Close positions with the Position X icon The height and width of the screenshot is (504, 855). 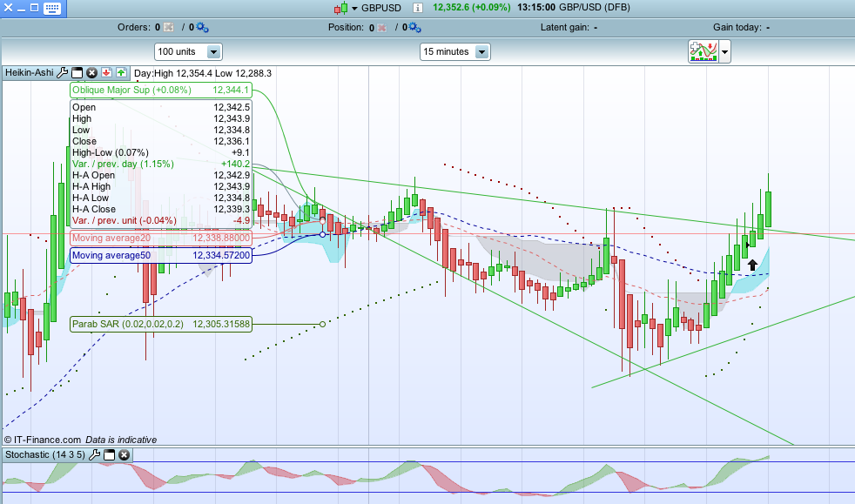point(381,27)
